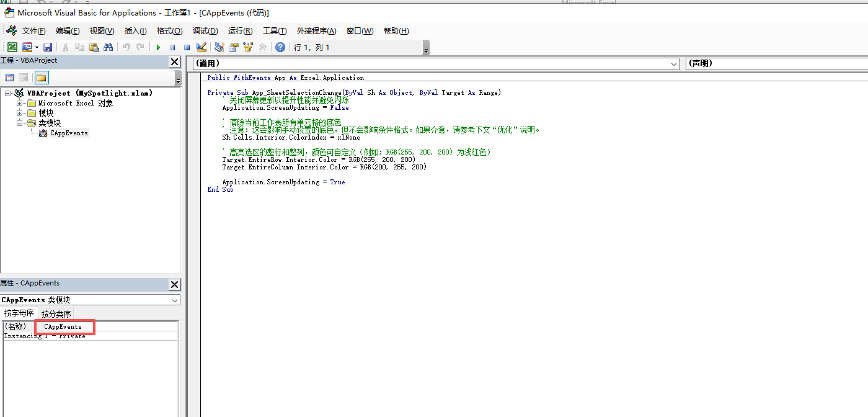Image resolution: width=868 pixels, height=417 pixels.
Task: Open VBA Help question mark icon
Action: click(x=280, y=47)
